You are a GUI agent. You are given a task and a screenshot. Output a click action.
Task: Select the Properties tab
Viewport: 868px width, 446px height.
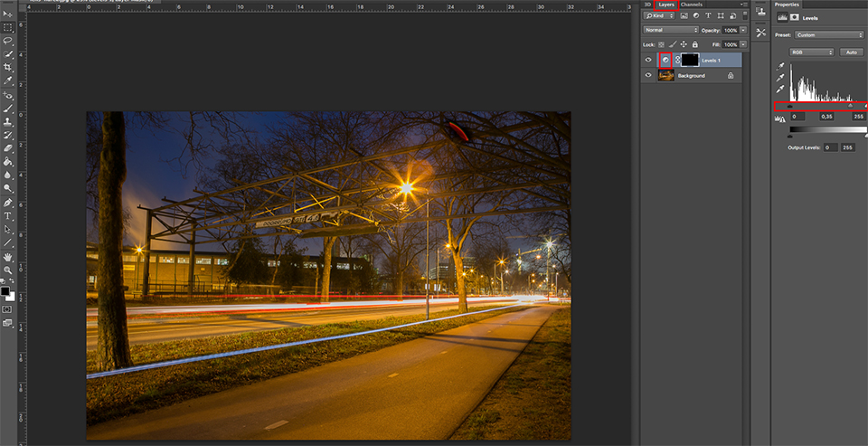[x=787, y=5]
